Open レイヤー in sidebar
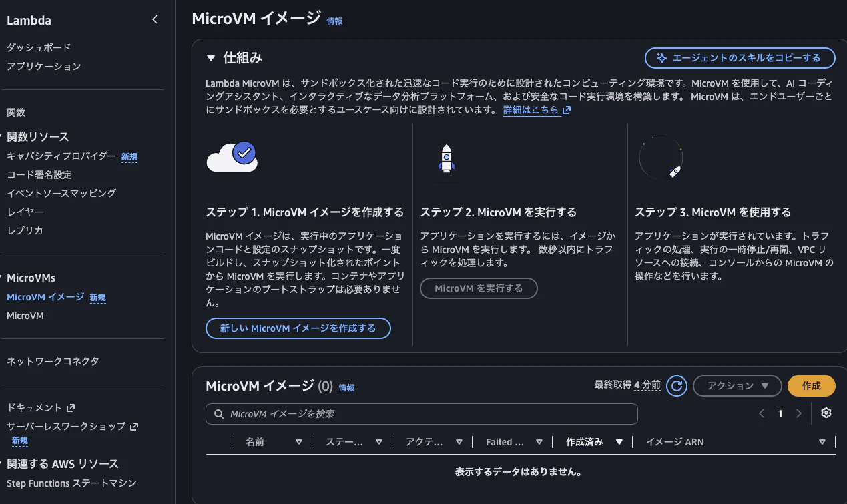 point(25,212)
